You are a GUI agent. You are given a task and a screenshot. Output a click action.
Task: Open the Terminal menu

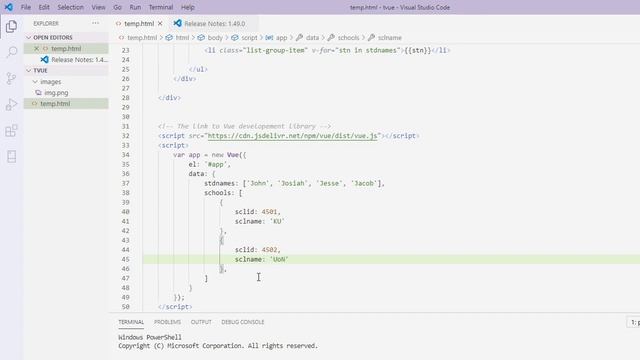tap(161, 7)
